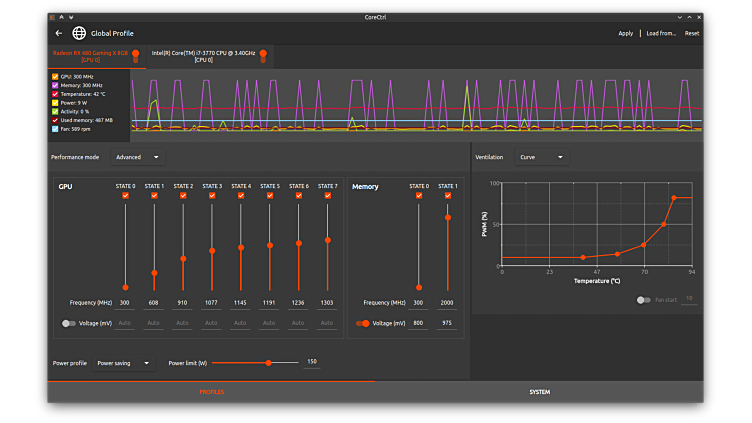Open the Performance mode dropdown
This screenshot has width=752, height=423.
click(x=137, y=157)
